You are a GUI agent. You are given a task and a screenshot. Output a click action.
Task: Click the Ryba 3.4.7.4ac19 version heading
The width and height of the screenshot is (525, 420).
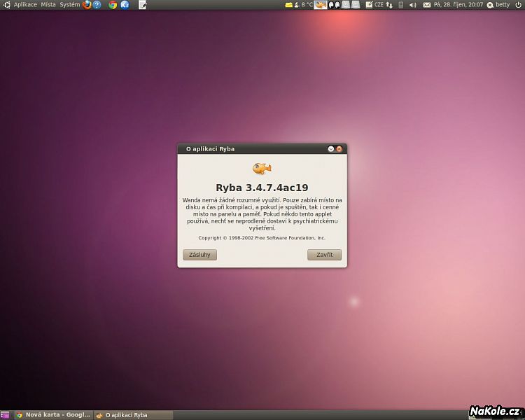[x=262, y=188]
